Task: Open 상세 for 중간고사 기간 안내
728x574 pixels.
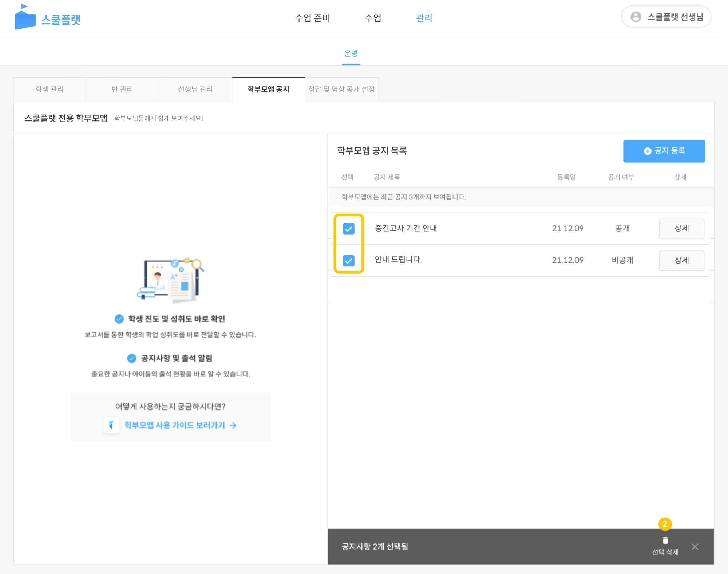Action: coord(681,229)
